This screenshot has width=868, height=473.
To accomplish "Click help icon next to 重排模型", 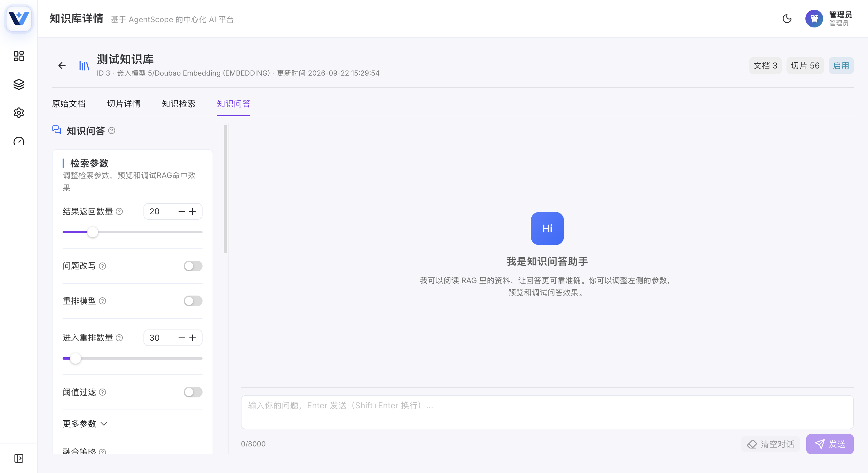I will (102, 301).
